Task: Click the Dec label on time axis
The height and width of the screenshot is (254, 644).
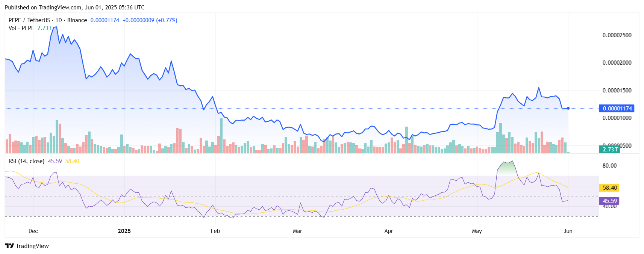Action: pos(33,231)
